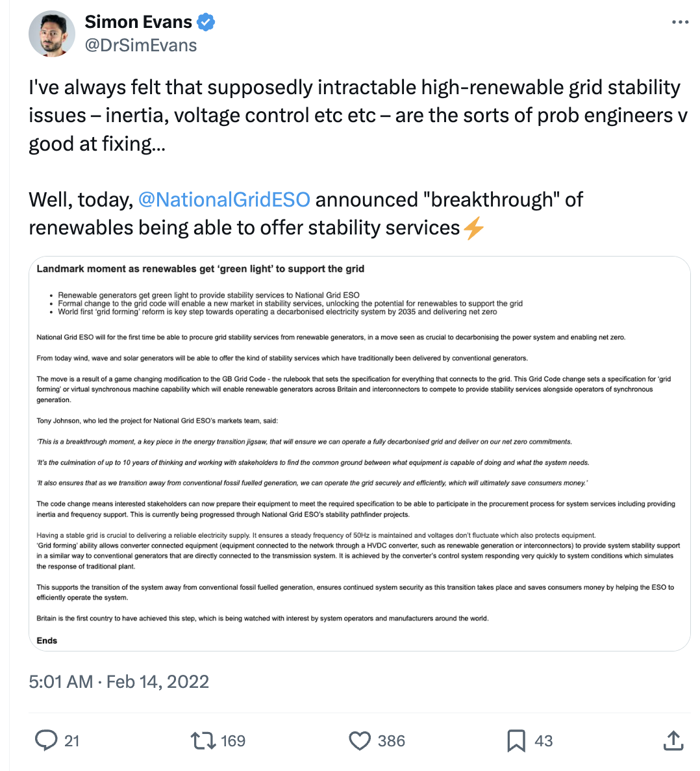Viewport: 700px width, 771px height.
Task: Click the "Landmark moment" headline in the image
Action: tap(200, 269)
